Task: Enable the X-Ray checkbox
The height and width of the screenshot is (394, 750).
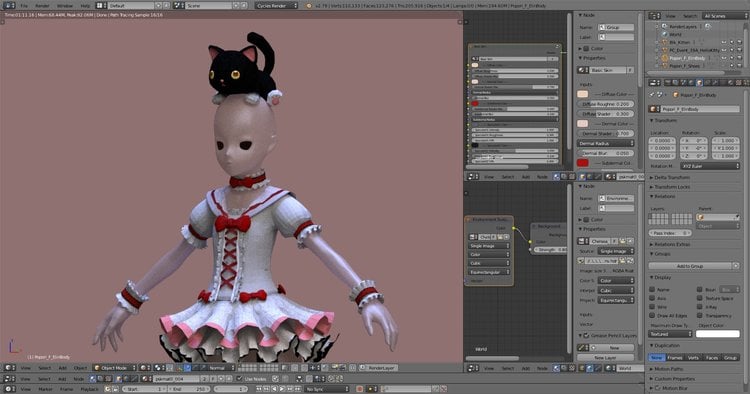Action: coord(700,307)
